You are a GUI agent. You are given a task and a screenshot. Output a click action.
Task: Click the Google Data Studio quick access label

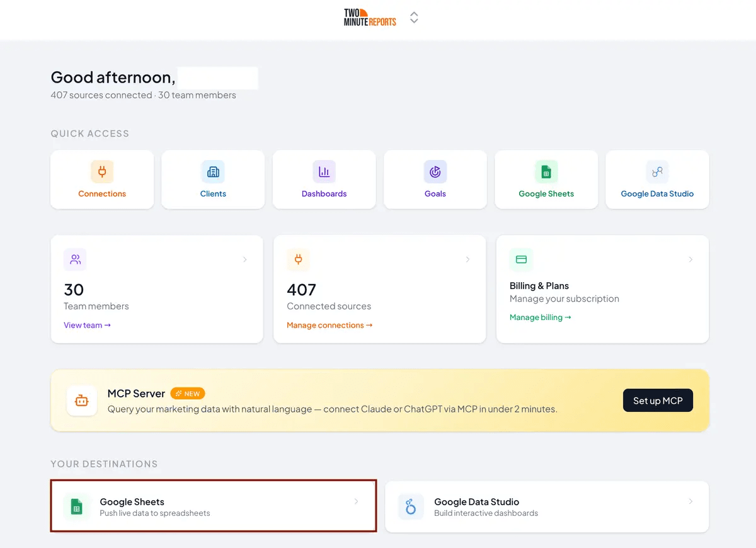click(657, 194)
